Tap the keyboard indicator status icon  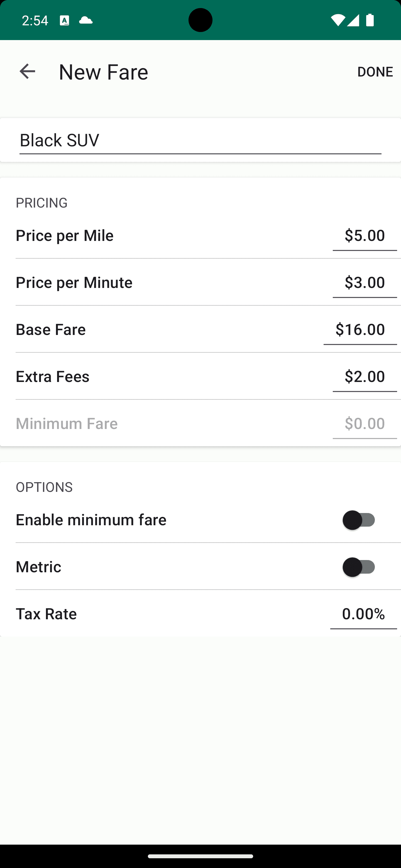(x=64, y=21)
